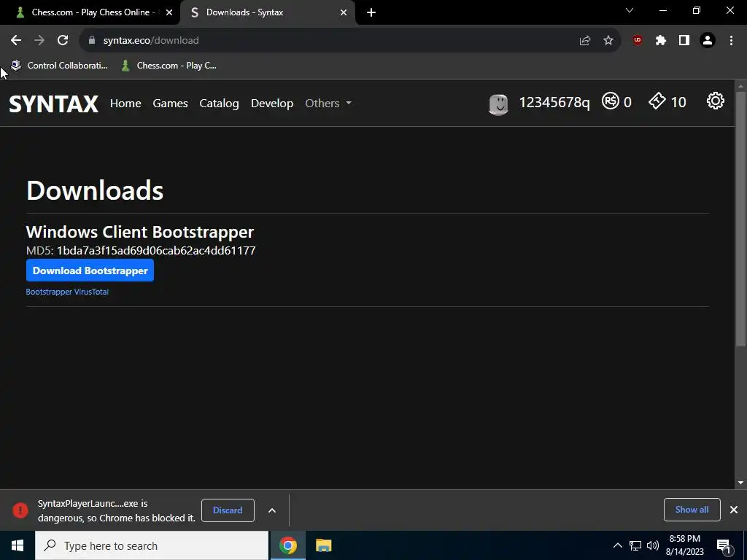Click Chrome icon in the taskbar

pos(287,545)
